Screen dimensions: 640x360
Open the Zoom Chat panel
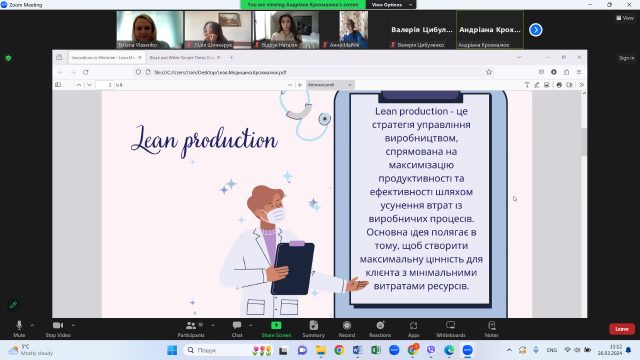pos(237,329)
